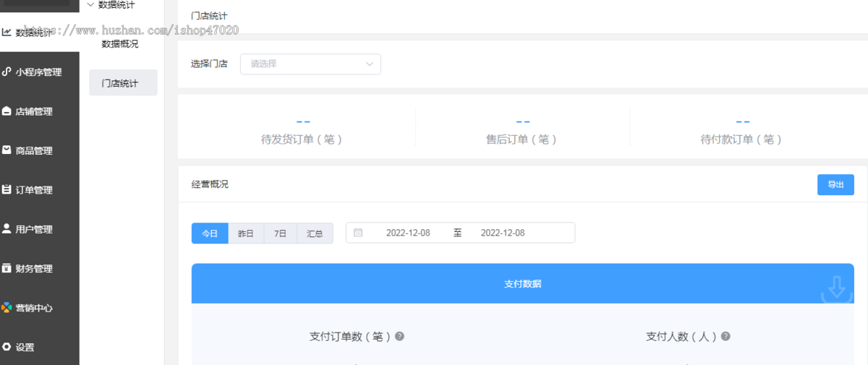This screenshot has width=868, height=365.
Task: Select 门店统计 submenu entry
Action: (123, 83)
